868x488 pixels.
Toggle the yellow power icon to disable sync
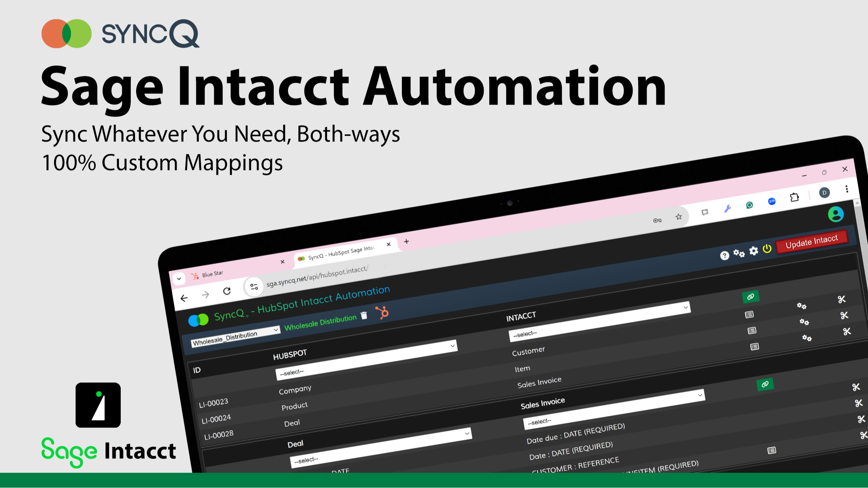click(x=767, y=250)
